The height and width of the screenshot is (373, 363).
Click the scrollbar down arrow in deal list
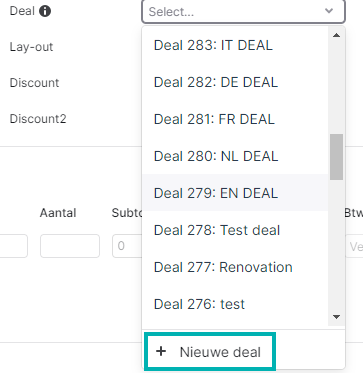[x=336, y=317]
